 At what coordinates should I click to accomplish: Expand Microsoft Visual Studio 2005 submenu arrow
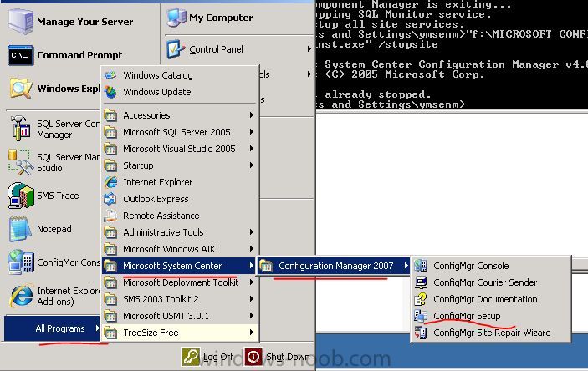click(252, 149)
